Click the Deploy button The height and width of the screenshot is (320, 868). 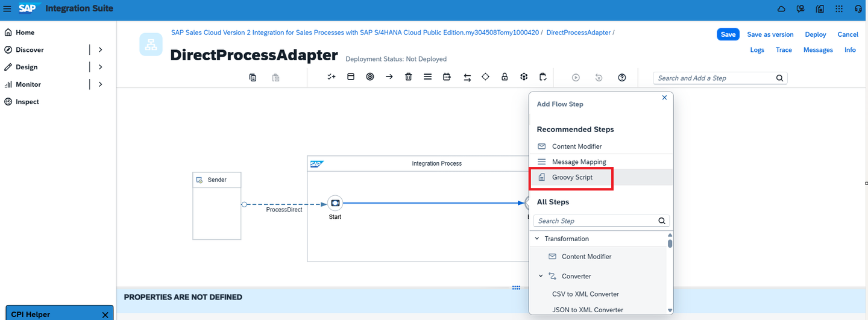816,34
